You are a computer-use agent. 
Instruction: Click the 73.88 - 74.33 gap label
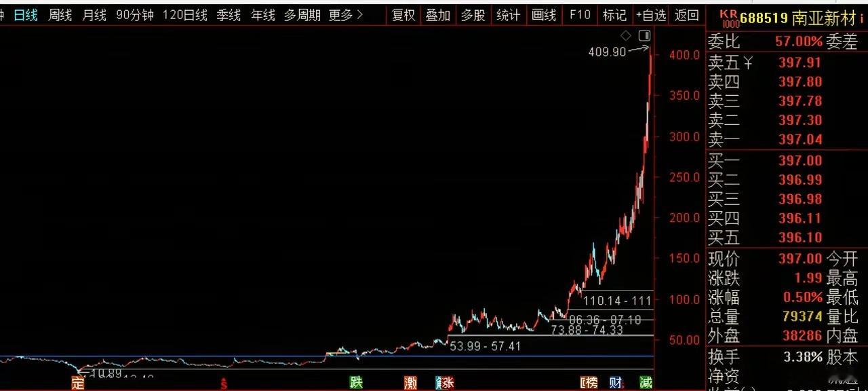pos(587,330)
